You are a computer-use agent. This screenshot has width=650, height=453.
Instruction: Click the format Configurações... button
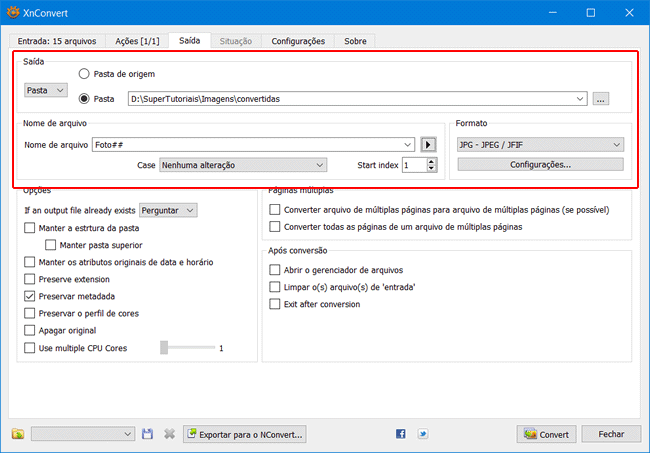540,164
